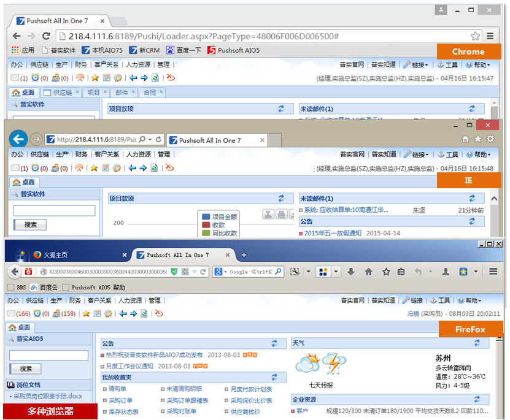Click the 搜索 button in Firefox window
Screen dimensions: 510x420
tap(26, 368)
